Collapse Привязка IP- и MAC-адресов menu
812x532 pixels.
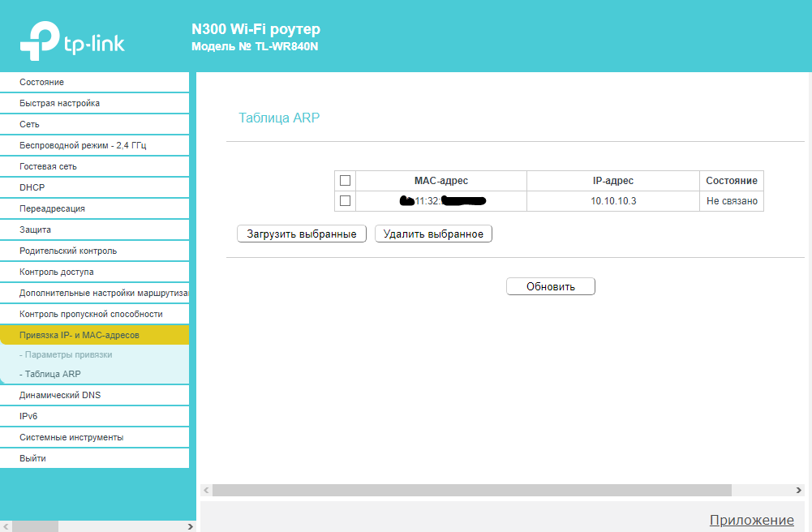(94, 336)
